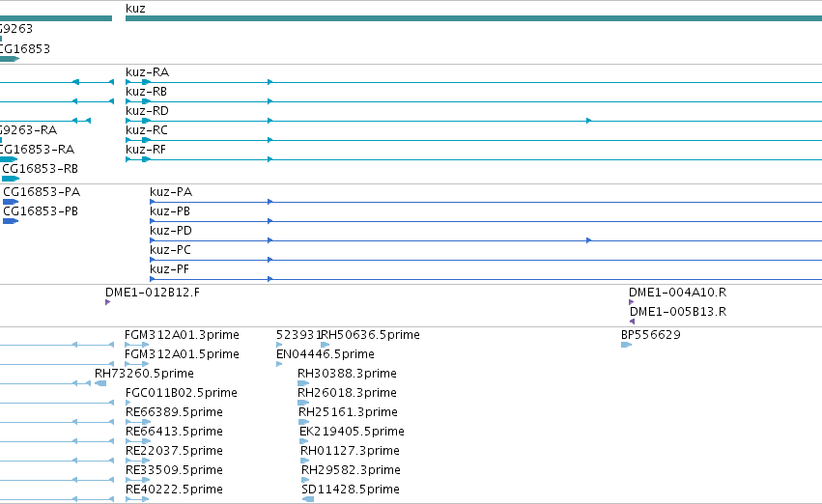Click the RH25161.3prime feature glyph

tap(303, 422)
